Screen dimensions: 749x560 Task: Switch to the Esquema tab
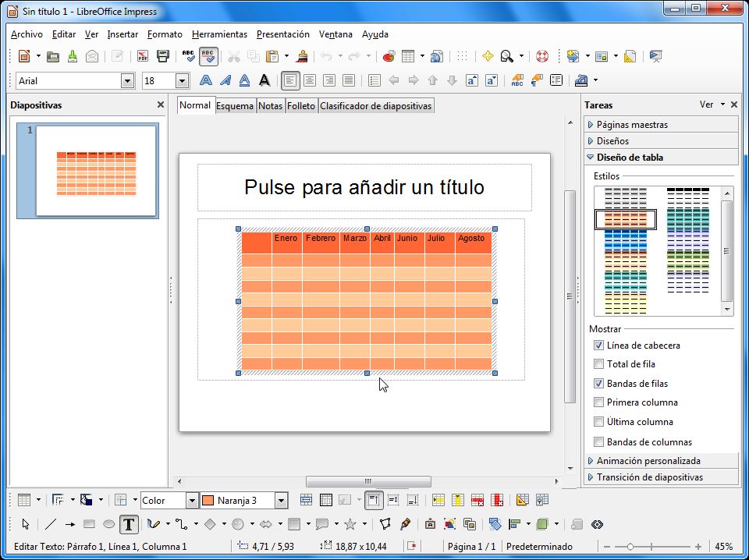click(x=235, y=105)
